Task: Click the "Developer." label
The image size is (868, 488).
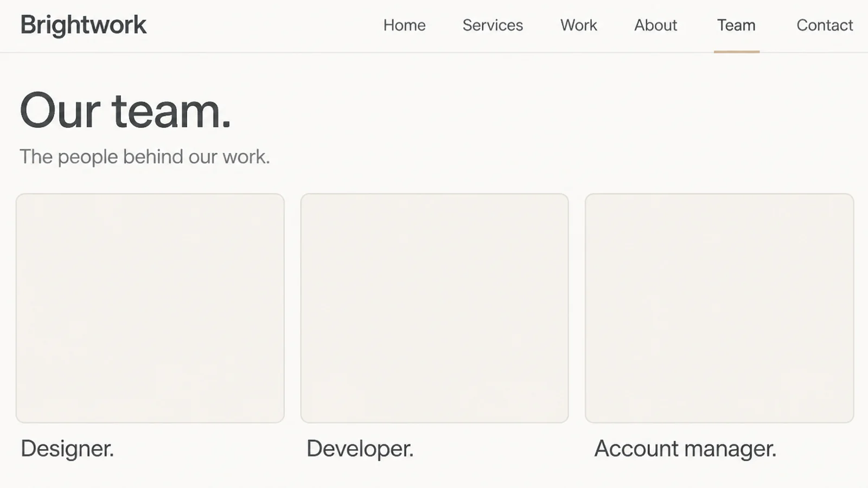Action: pyautogui.click(x=360, y=449)
